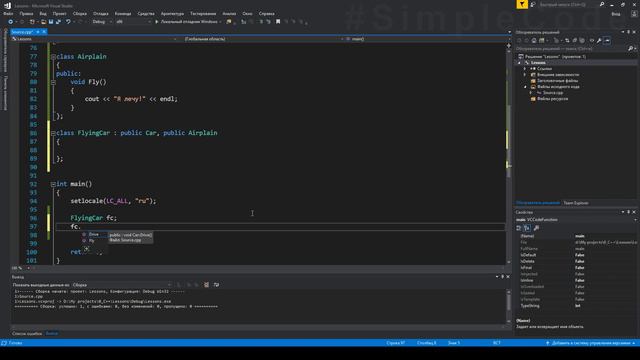Select the Файлы ресурсов folder

pyautogui.click(x=552, y=99)
